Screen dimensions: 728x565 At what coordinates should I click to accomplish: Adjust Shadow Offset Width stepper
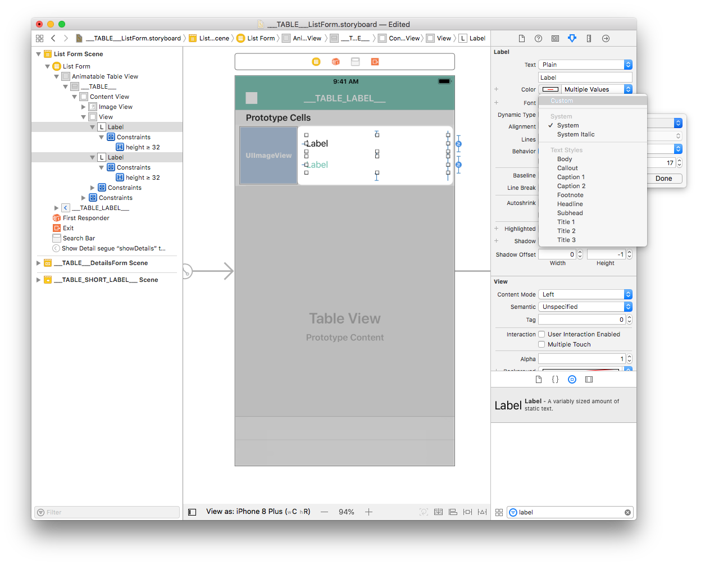pyautogui.click(x=580, y=254)
